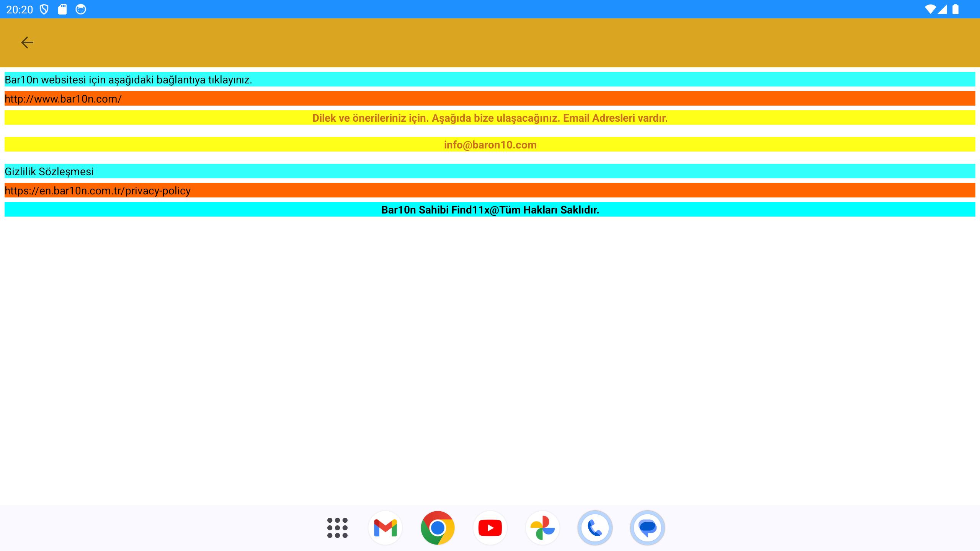This screenshot has width=980, height=551.
Task: Tap the 'Bar10n Sahibi Find11x' copyright line
Action: [x=490, y=209]
